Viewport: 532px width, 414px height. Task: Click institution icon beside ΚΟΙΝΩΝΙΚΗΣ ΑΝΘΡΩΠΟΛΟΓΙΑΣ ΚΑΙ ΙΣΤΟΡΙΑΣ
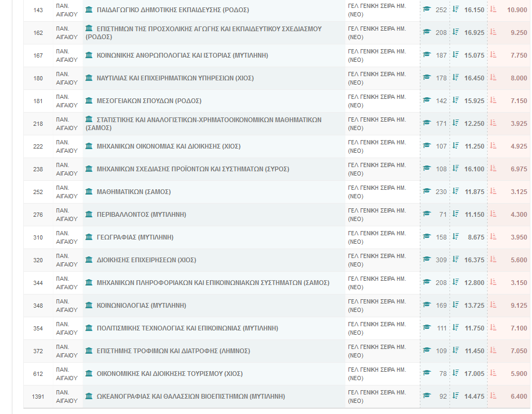pos(89,55)
